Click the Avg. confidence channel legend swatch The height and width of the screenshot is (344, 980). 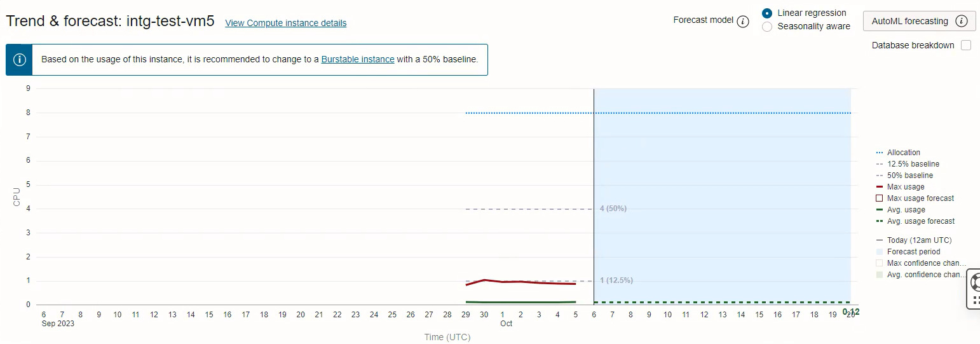(x=880, y=275)
